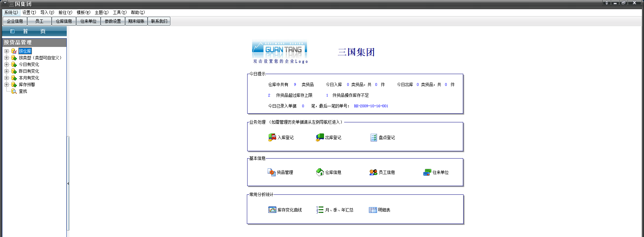The image size is (644, 237).
Task: Click the 出库登记 green truck icon
Action: click(x=320, y=137)
